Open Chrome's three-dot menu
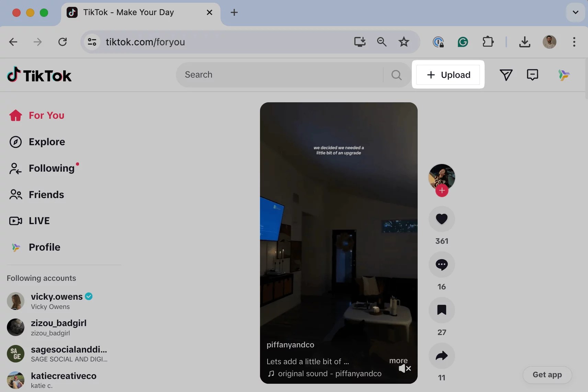Image resolution: width=588 pixels, height=392 pixels. 574,42
